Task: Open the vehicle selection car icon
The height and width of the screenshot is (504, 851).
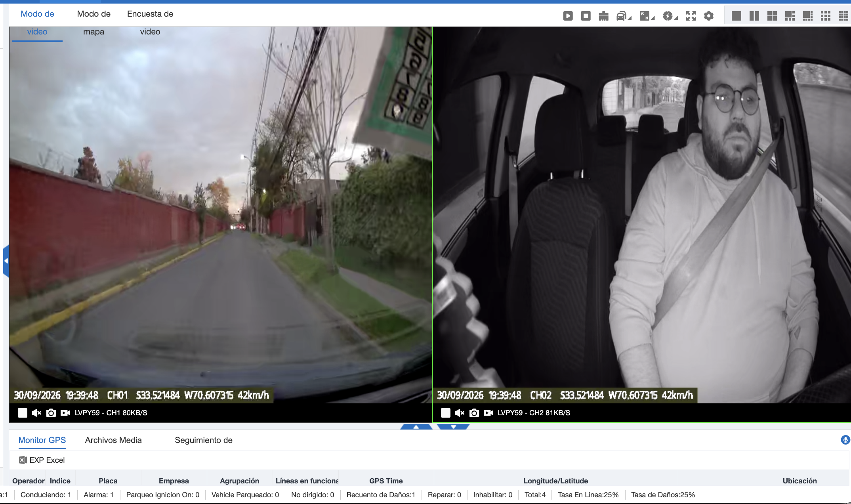Action: point(623,16)
